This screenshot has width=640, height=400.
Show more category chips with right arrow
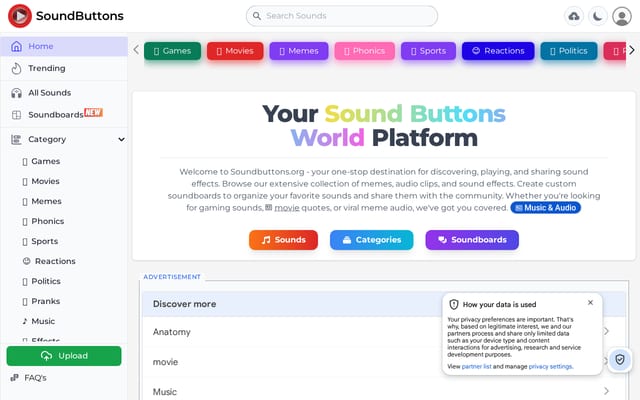coord(632,50)
